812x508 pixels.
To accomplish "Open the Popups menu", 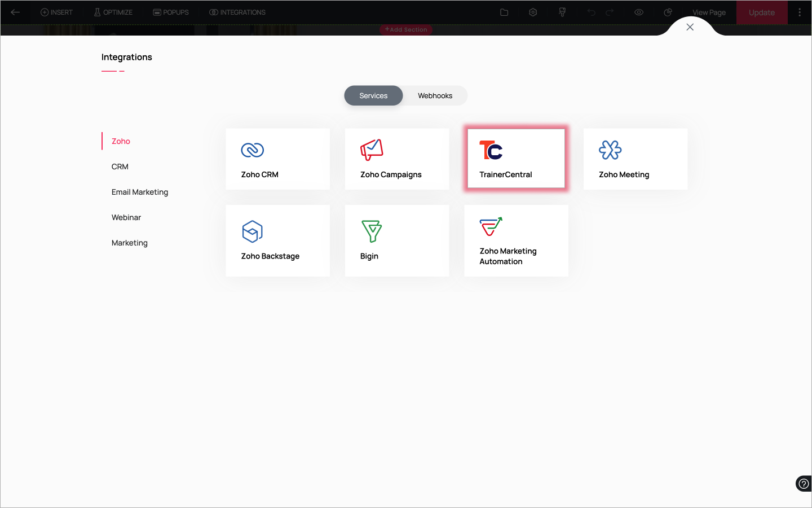I will [x=171, y=12].
